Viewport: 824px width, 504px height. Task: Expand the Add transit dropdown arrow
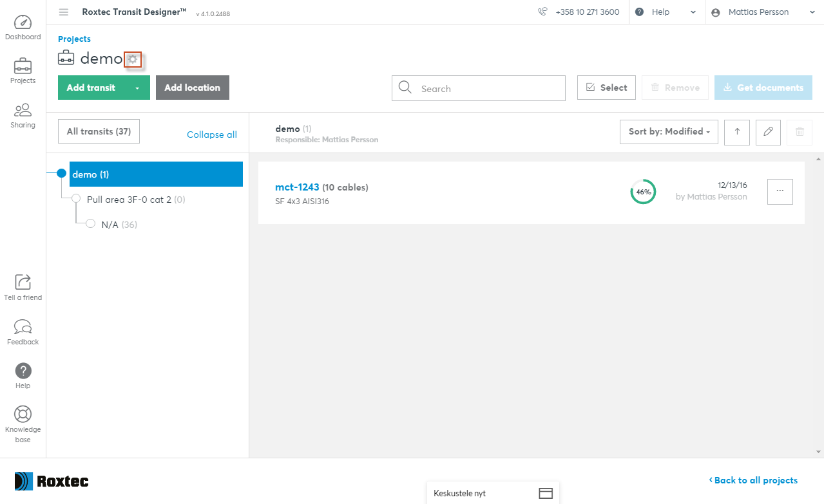pyautogui.click(x=137, y=88)
